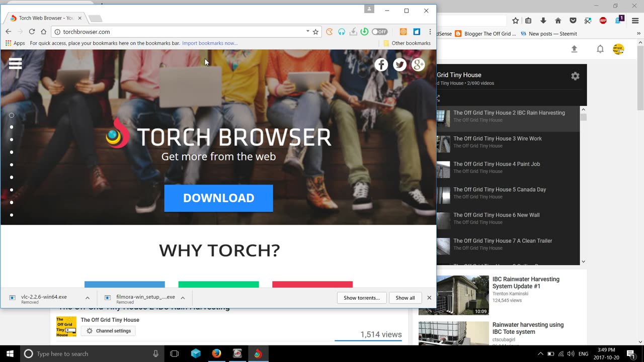Screen dimensions: 644x362
Task: Open Firefox downloads arrow icon
Action: (543, 21)
